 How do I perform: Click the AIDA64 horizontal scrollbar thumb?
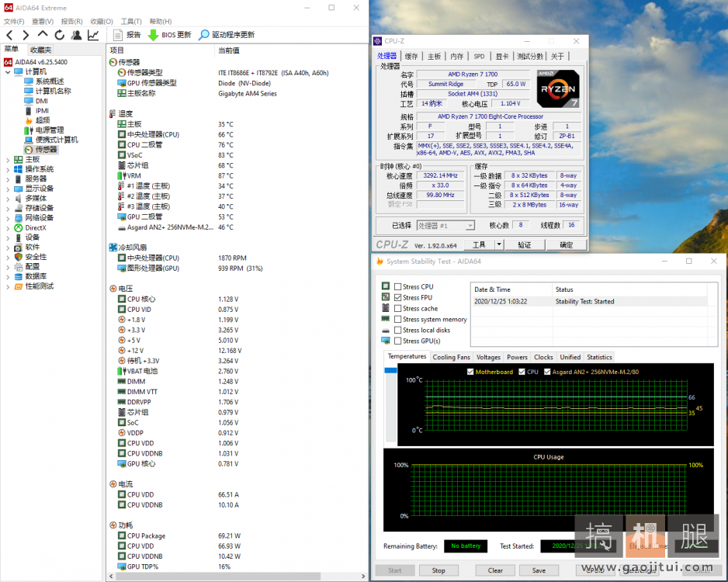coord(217,576)
